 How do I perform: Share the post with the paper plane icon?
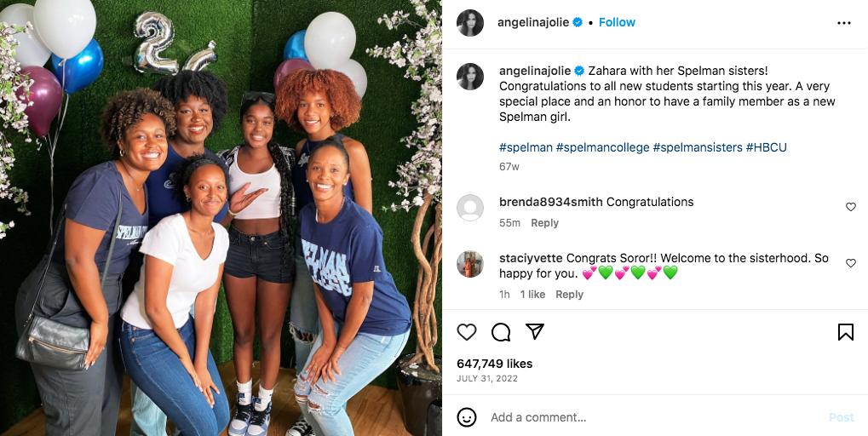pyautogui.click(x=534, y=332)
